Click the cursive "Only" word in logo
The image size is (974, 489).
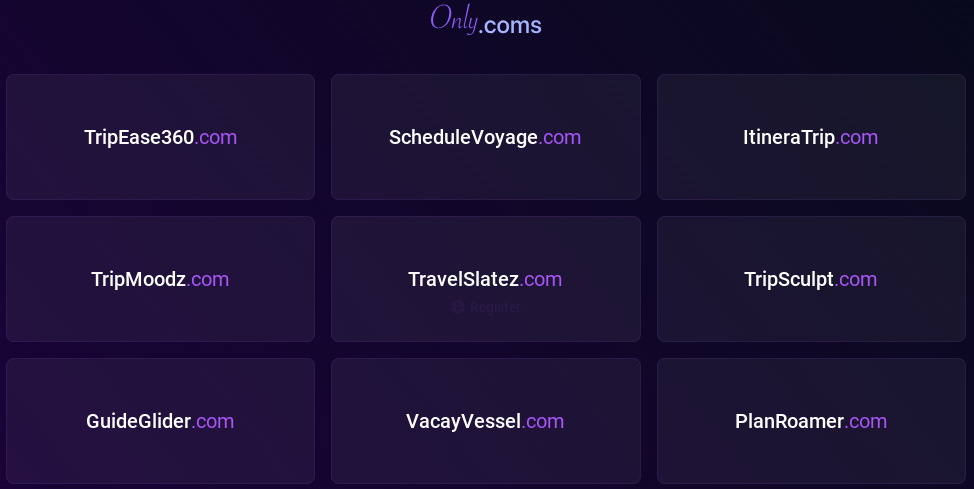point(453,18)
